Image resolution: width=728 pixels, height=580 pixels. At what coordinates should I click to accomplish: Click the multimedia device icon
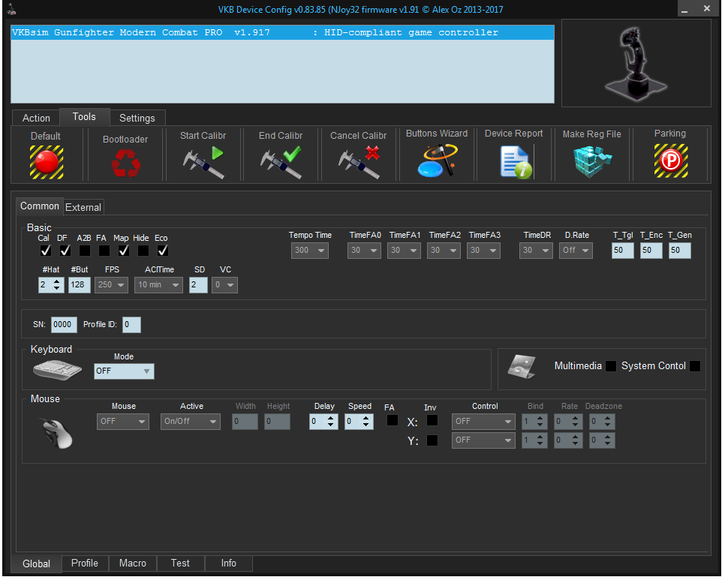pos(522,367)
